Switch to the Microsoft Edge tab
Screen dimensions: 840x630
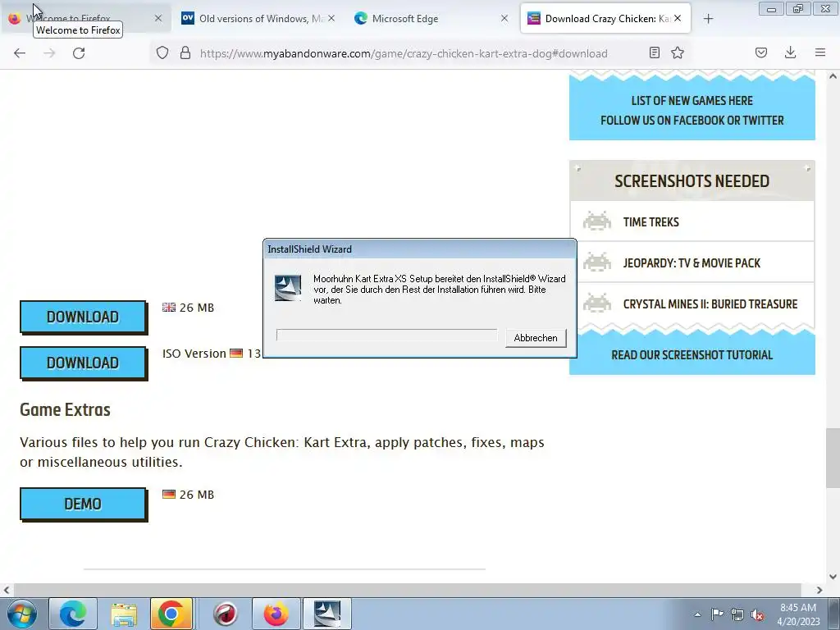click(x=431, y=18)
